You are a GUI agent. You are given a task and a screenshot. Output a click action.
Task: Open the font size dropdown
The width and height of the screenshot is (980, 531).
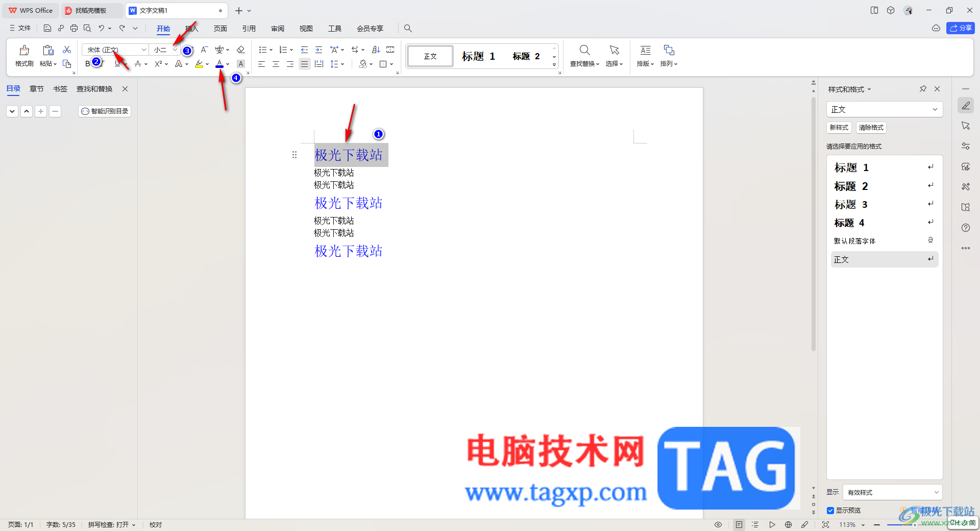[175, 50]
